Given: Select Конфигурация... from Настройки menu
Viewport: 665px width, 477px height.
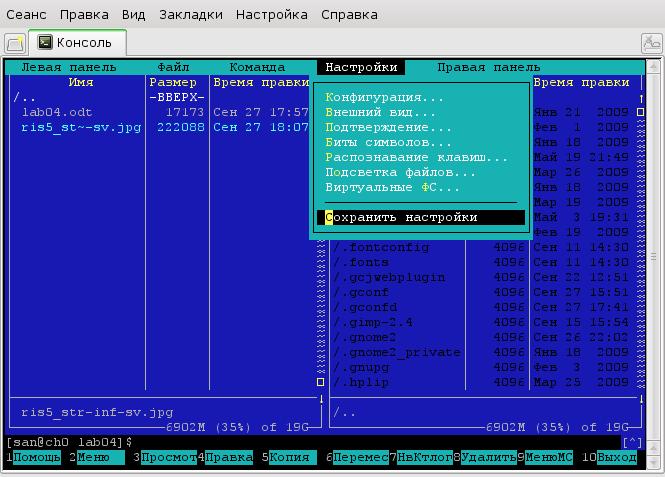Looking at the screenshot, I should coord(385,98).
